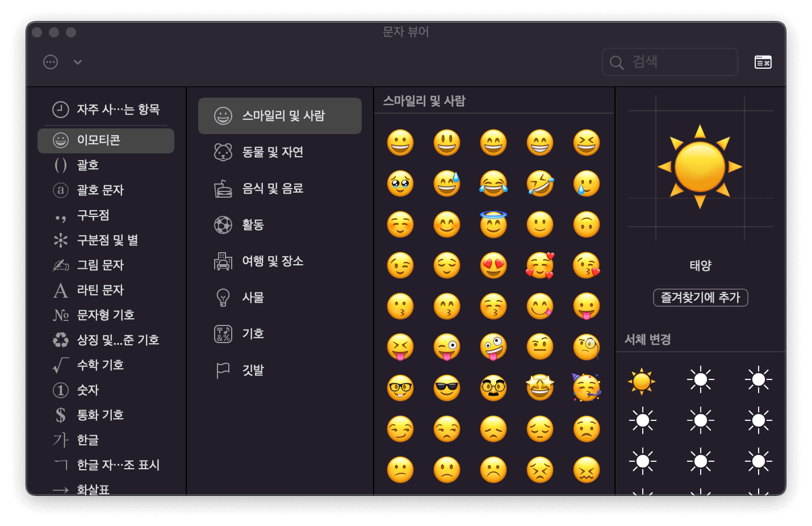Viewport: 812px width, 526px height.
Task: Open 괄호 문자 category
Action: [106, 190]
